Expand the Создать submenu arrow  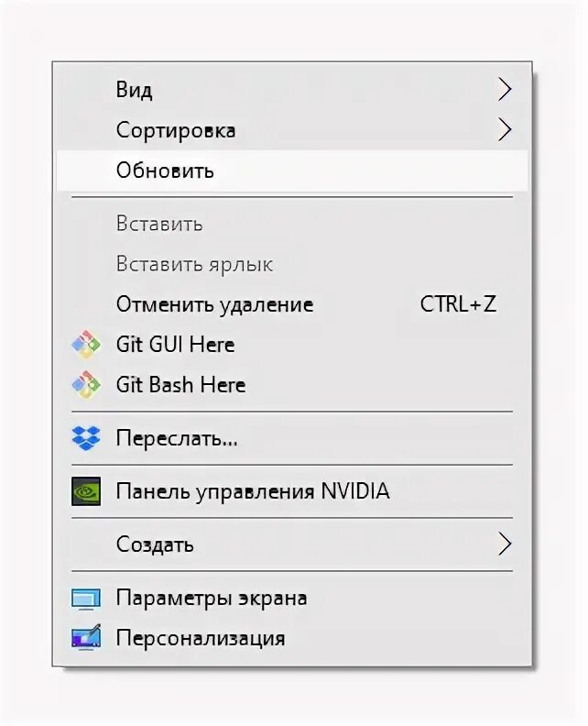click(504, 544)
